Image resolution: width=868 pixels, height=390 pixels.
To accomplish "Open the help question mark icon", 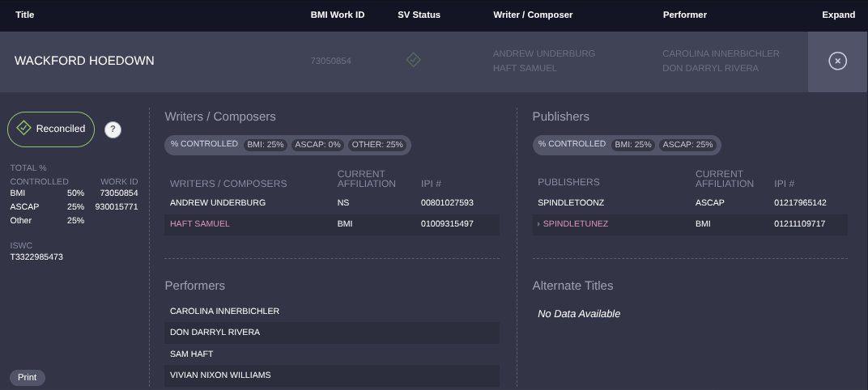I will 113,129.
